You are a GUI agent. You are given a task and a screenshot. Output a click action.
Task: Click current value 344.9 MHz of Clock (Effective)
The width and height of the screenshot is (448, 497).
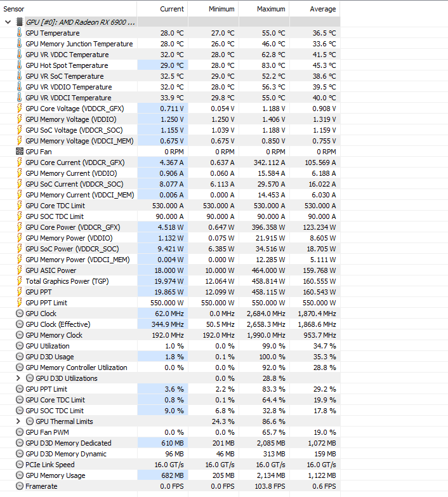[x=168, y=324]
